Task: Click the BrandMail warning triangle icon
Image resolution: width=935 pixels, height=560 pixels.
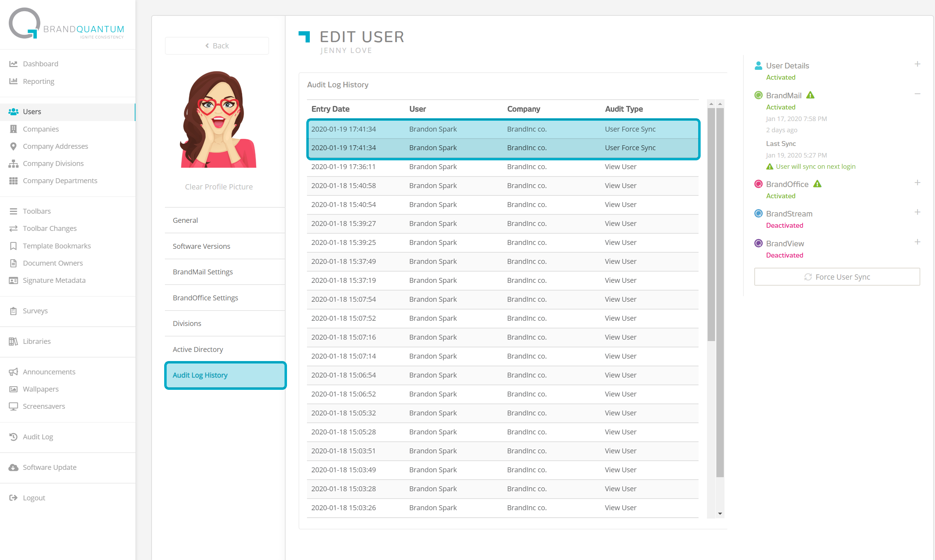Action: point(810,95)
